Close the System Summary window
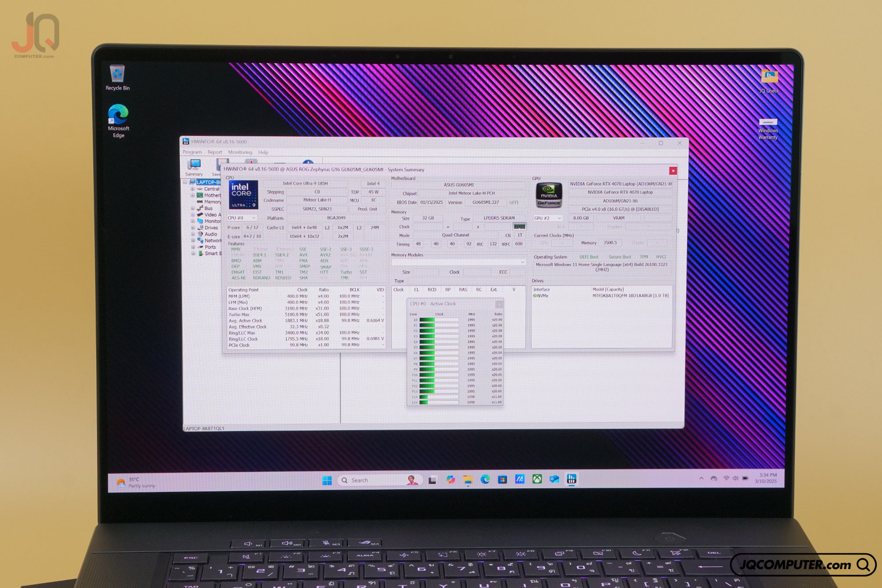882x588 pixels. click(x=673, y=171)
